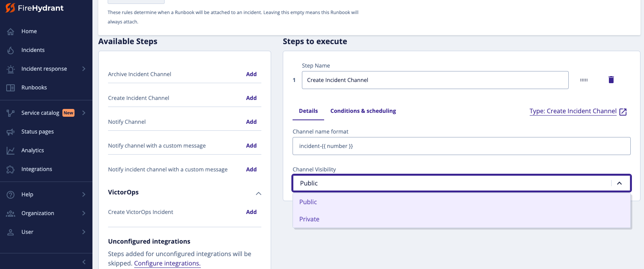Switch to Conditions & scheduling tab
The width and height of the screenshot is (644, 269).
[363, 111]
